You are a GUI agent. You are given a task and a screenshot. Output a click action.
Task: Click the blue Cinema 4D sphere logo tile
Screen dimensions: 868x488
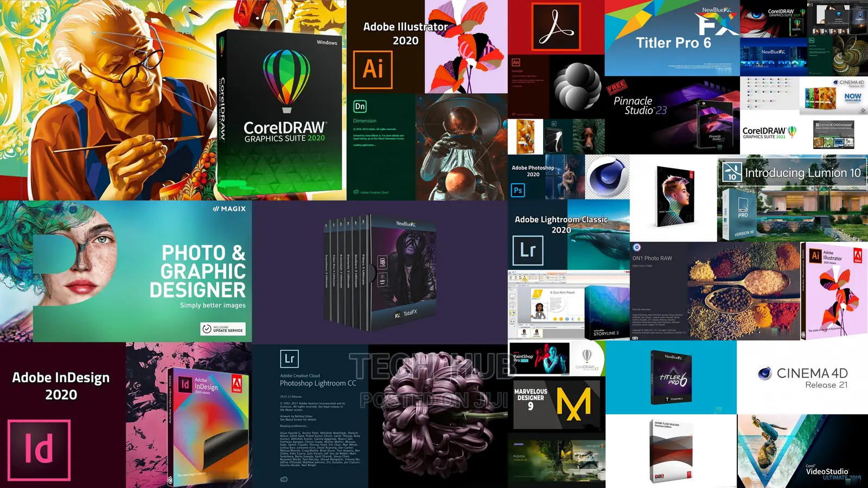click(x=608, y=177)
